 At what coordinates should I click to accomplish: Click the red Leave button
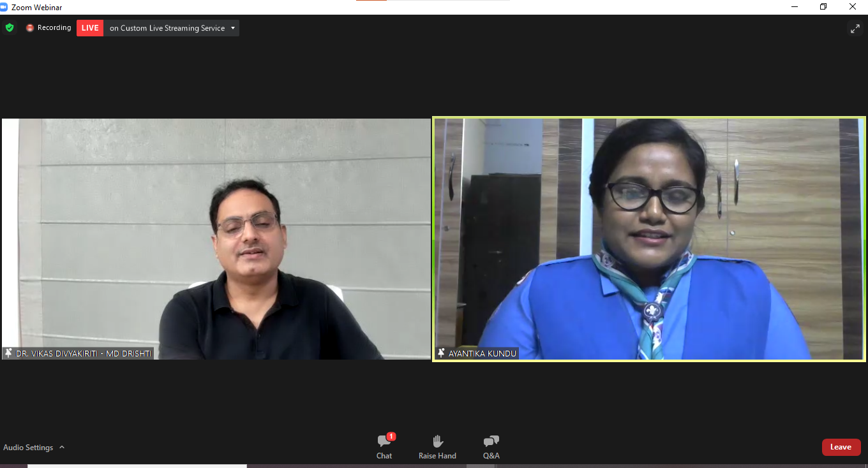coord(841,447)
